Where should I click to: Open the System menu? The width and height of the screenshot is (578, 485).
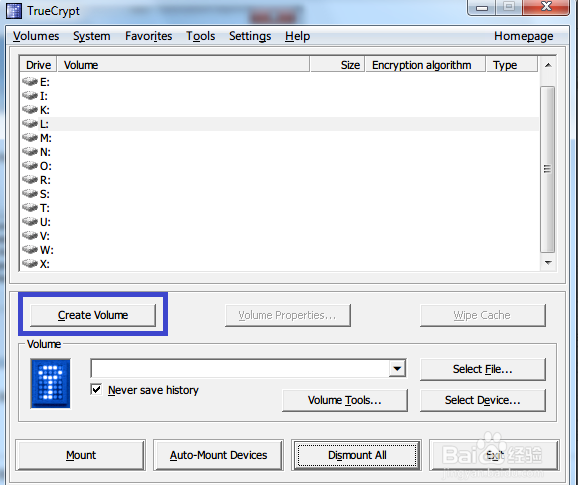(91, 36)
